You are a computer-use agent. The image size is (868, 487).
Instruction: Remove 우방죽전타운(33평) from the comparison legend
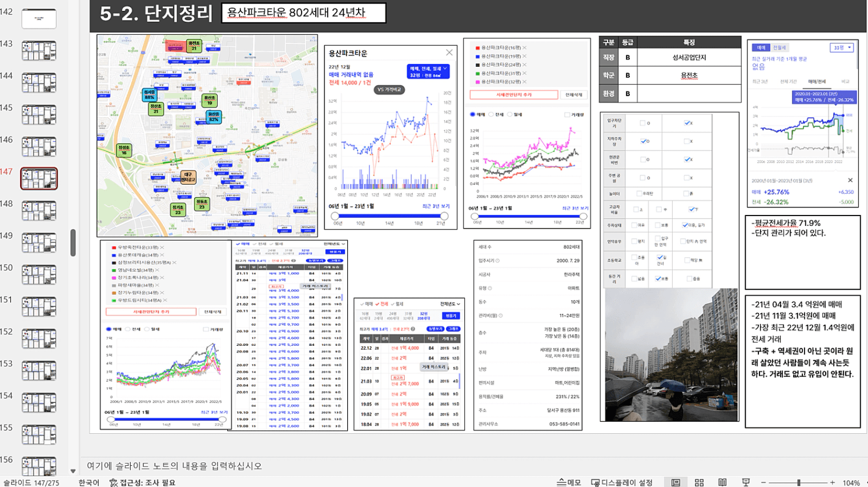click(x=162, y=248)
